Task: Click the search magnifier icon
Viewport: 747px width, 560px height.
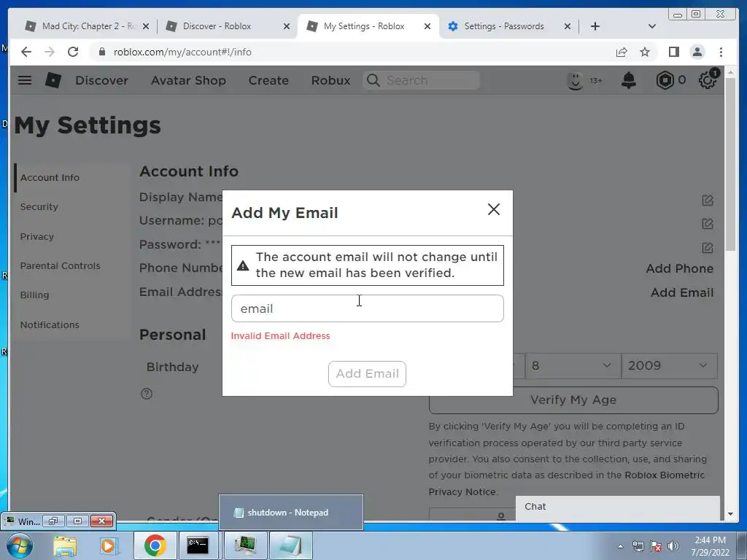Action: tap(373, 80)
